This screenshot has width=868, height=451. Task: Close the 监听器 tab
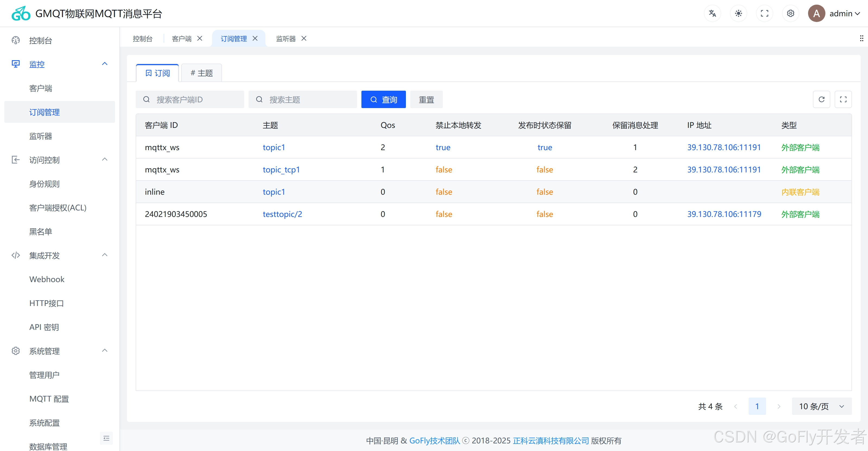click(304, 39)
